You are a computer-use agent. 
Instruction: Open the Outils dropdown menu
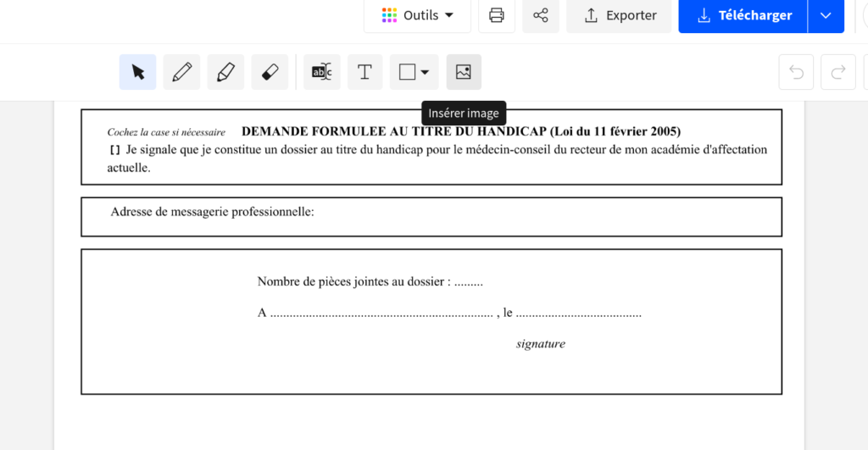pyautogui.click(x=417, y=15)
